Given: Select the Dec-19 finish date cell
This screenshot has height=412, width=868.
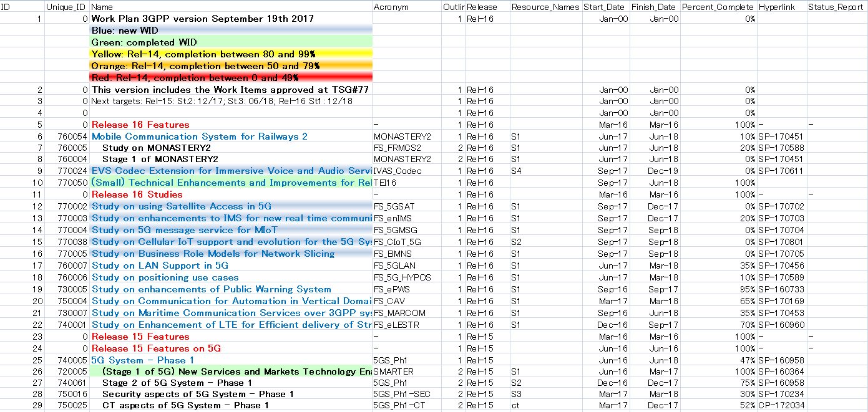Looking at the screenshot, I should [655, 171].
